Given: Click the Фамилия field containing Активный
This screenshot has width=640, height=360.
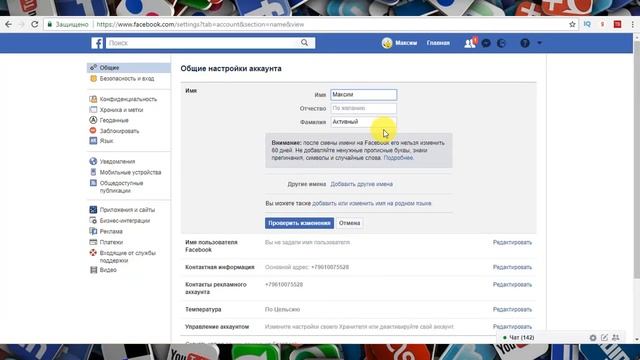Looking at the screenshot, I should click(363, 122).
